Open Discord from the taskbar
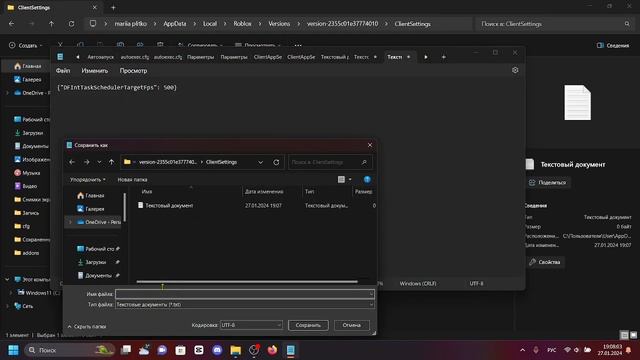Screen dimensions: 640x360 217,350
